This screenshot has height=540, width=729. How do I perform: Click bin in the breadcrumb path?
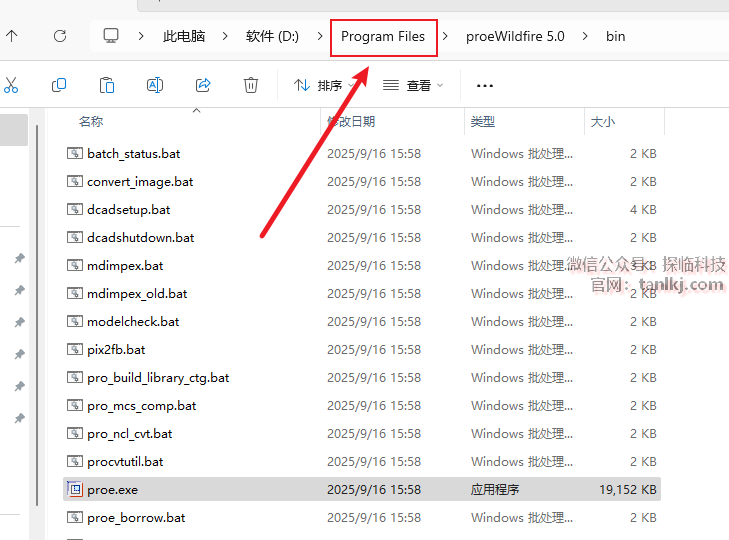pyautogui.click(x=616, y=36)
